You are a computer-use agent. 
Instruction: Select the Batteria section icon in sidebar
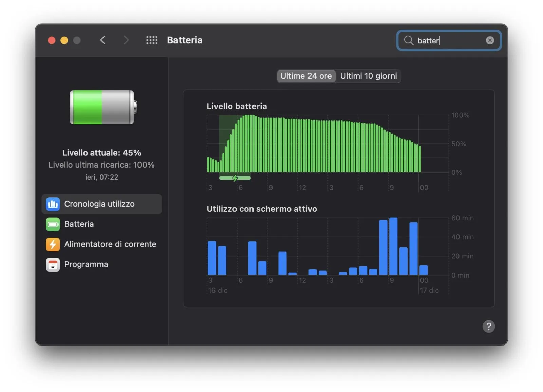(x=53, y=224)
